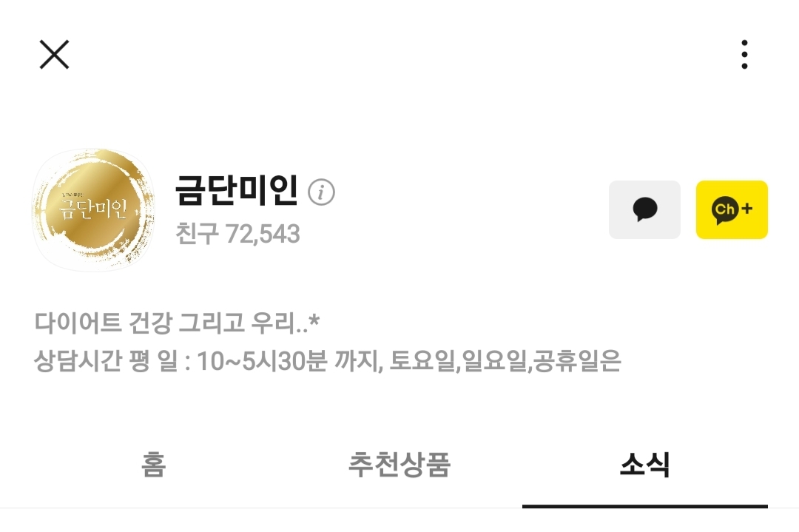This screenshot has height=532, width=799.
Task: Click the 친구 72,543 friend count
Action: click(238, 234)
